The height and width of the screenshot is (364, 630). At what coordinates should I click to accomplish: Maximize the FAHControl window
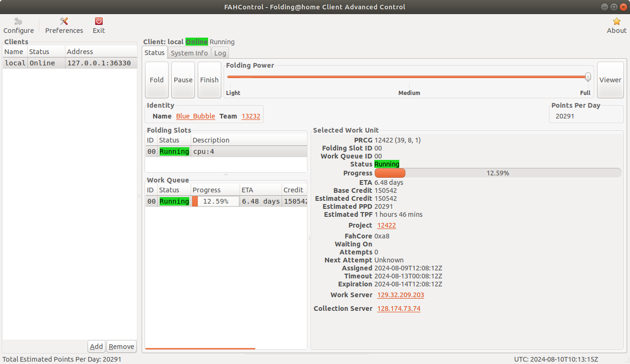[614, 7]
